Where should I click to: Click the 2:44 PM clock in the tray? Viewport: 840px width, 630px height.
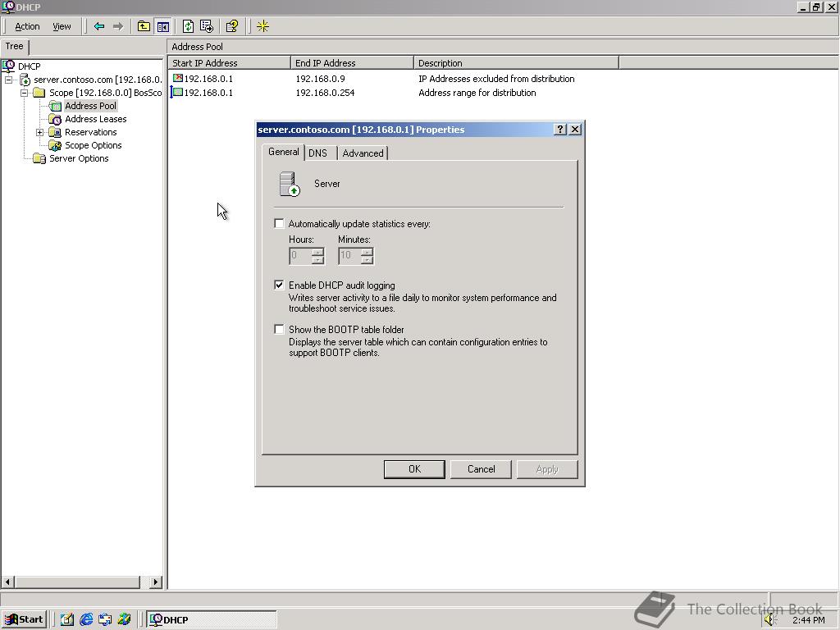(x=808, y=620)
